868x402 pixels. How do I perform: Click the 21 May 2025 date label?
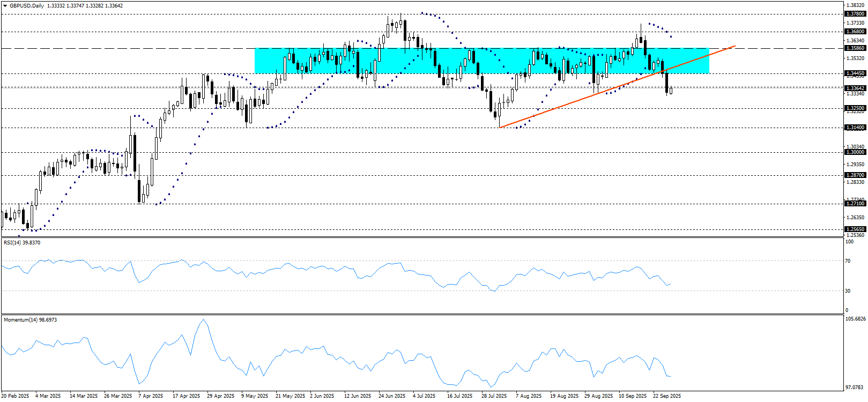point(290,396)
